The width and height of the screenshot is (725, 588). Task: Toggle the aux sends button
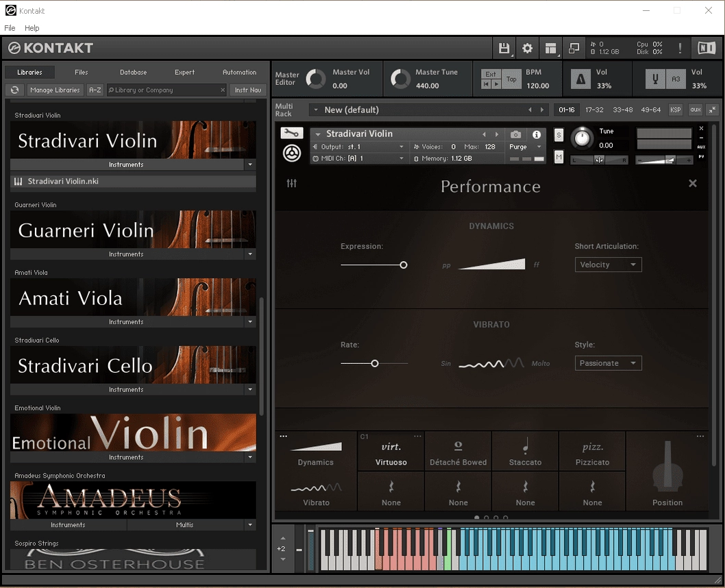click(696, 110)
